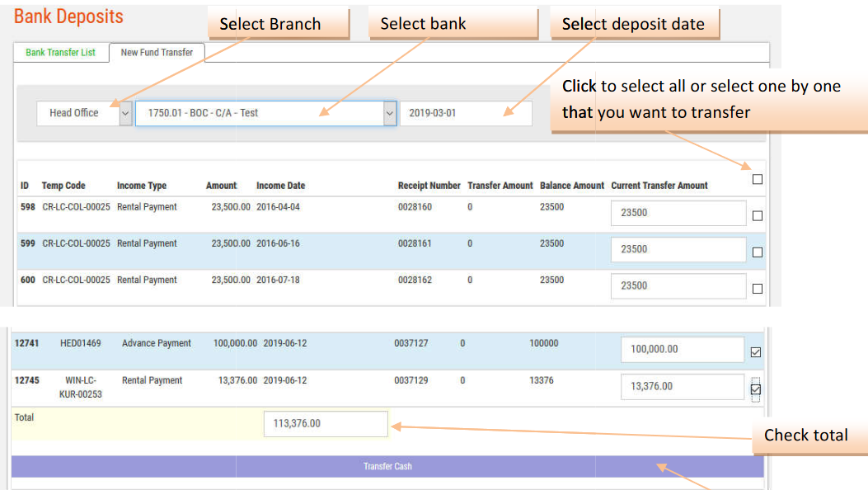Open the bank account dropdown 1750.01 - BOC
This screenshot has width=868, height=490.
click(390, 113)
